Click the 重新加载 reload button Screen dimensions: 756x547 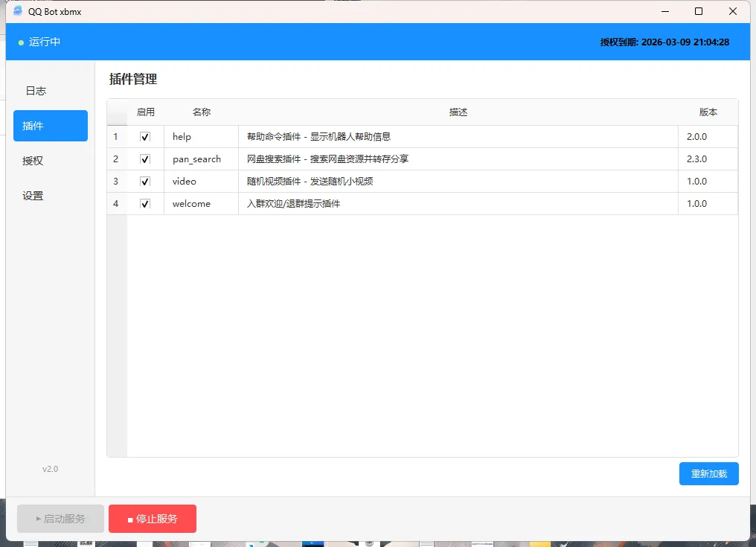pos(708,473)
